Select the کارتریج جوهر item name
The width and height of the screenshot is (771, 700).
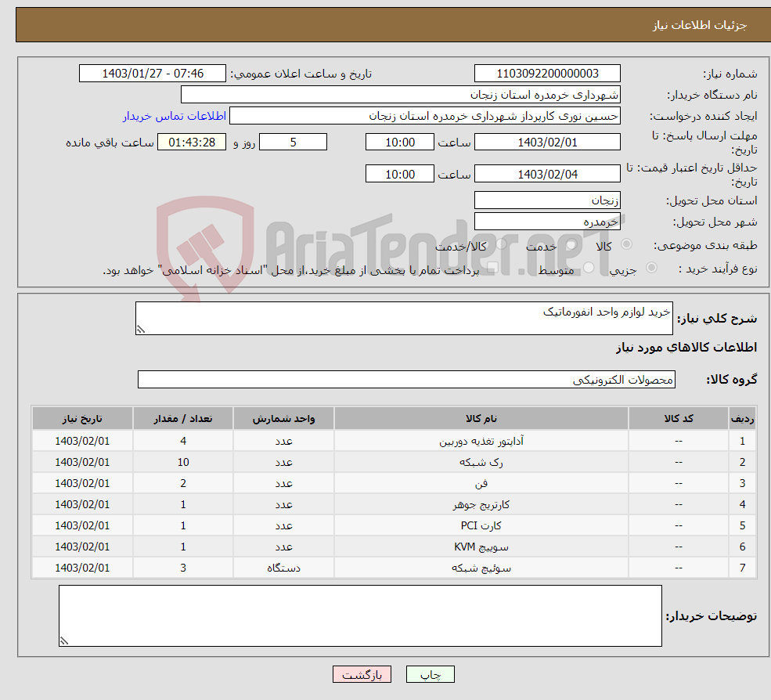coord(481,504)
